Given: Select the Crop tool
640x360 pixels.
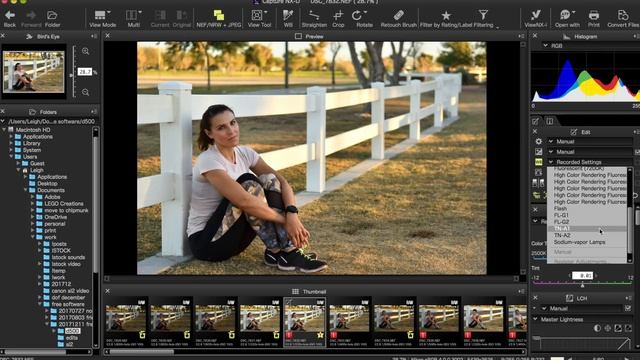Looking at the screenshot, I should coord(338,18).
